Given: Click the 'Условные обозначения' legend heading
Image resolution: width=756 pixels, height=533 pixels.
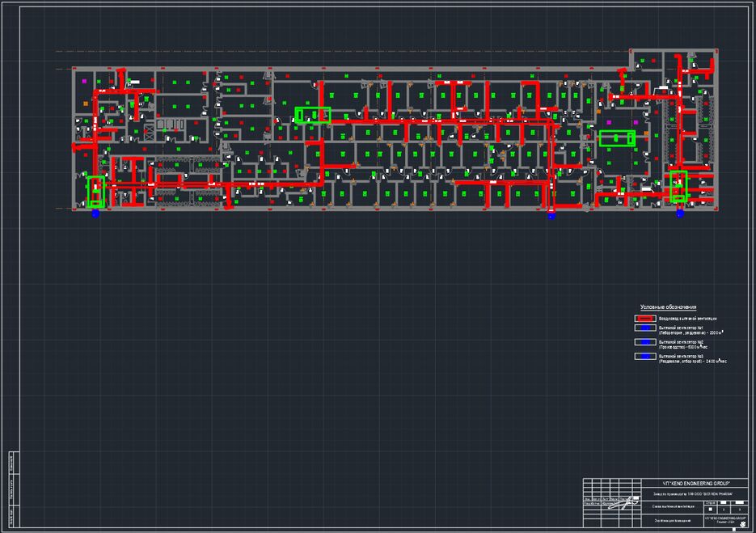Looking at the screenshot, I should pos(668,307).
